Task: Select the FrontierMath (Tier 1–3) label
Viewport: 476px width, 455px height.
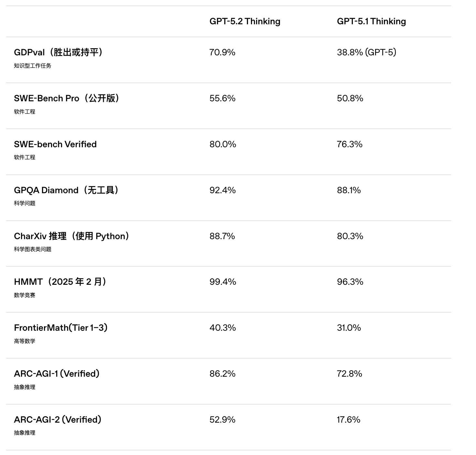Action: (x=61, y=328)
